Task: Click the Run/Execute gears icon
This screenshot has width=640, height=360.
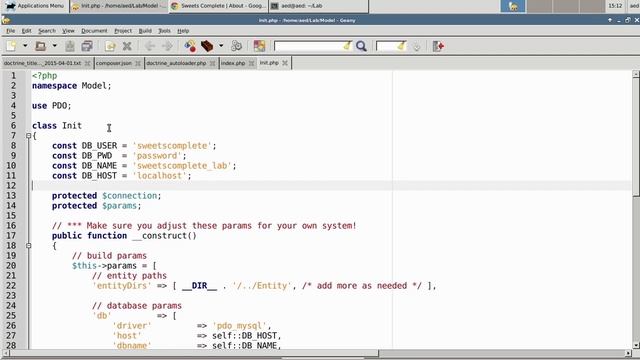Action: [236, 46]
